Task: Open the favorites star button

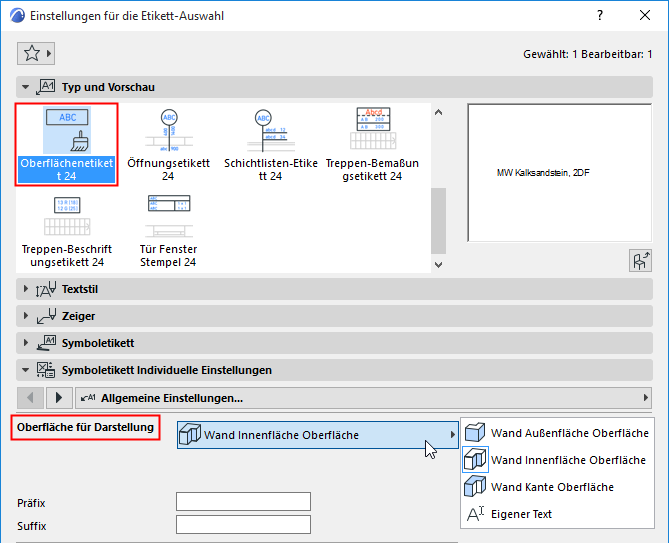Action: pos(36,53)
